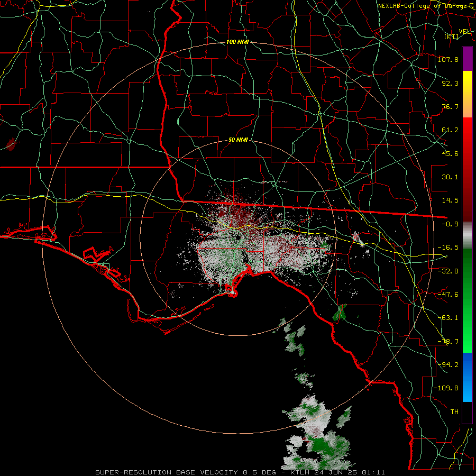Screen dimensions: 476x476
Task: Click the "[KT]" units label
Action: point(452,36)
